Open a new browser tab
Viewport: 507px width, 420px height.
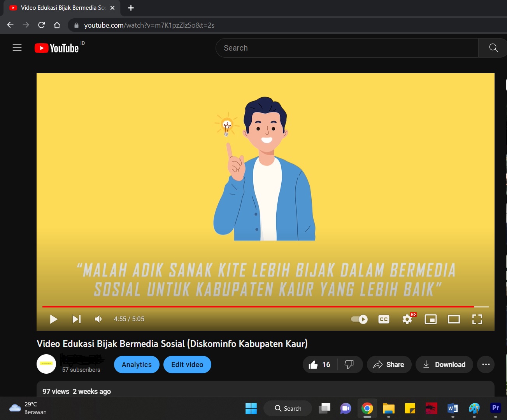(131, 8)
